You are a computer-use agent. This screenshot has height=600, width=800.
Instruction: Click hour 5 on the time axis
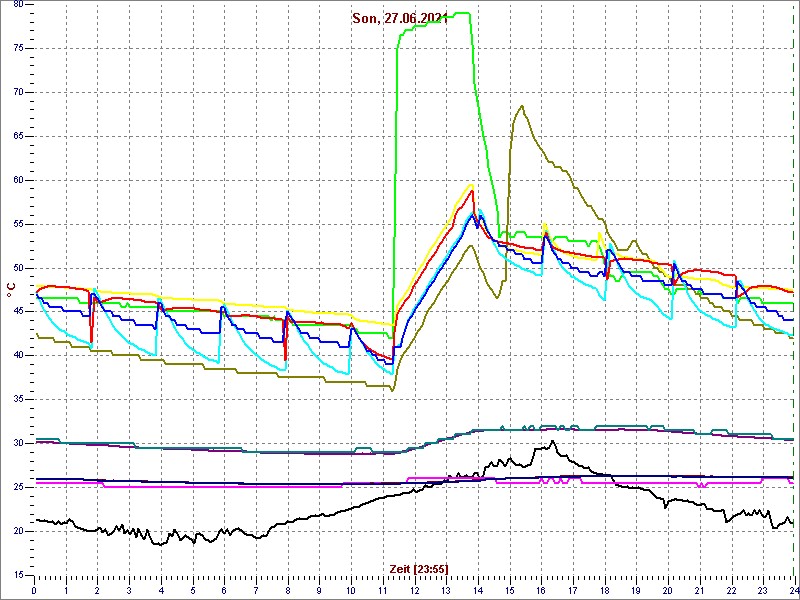(192, 590)
